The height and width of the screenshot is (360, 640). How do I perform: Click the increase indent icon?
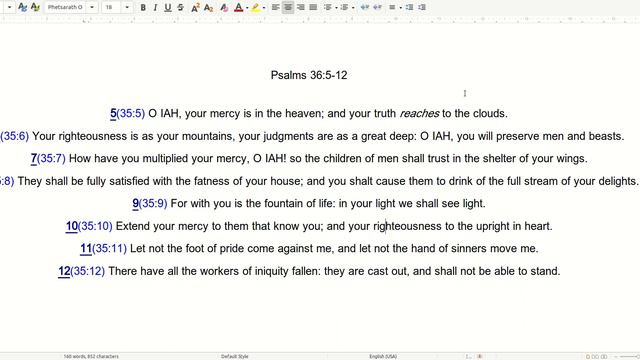[x=364, y=7]
